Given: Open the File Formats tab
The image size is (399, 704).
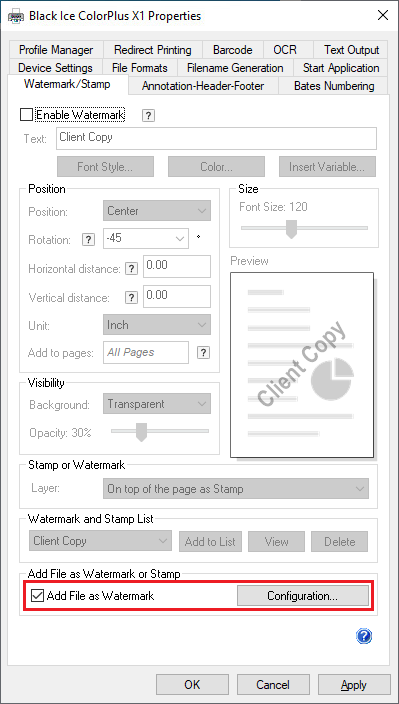Looking at the screenshot, I should [x=140, y=68].
